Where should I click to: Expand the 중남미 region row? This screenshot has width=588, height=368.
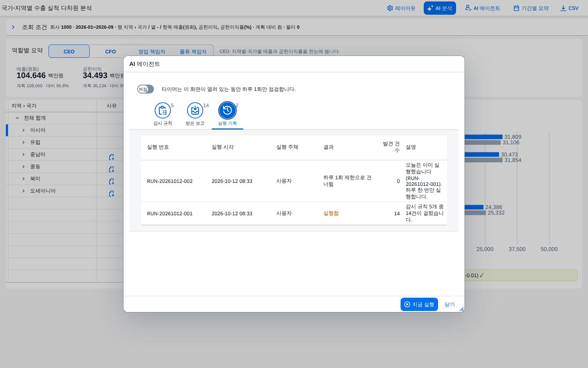pyautogui.click(x=24, y=155)
